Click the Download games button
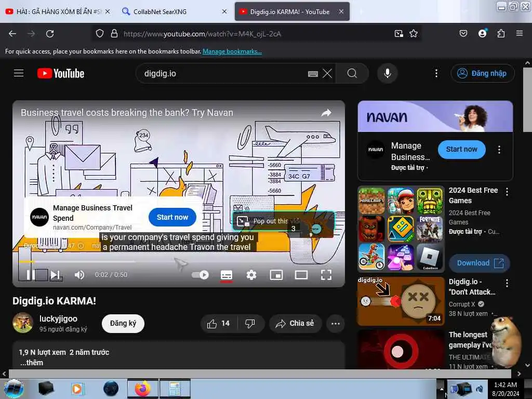 click(x=479, y=263)
